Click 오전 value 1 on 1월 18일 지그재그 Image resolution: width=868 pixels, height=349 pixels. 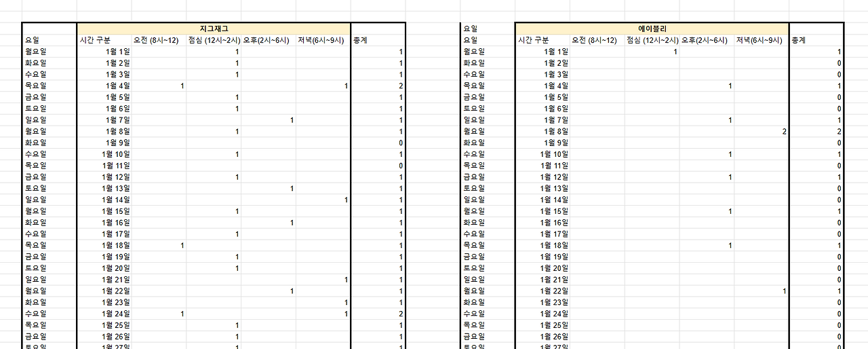tap(182, 245)
